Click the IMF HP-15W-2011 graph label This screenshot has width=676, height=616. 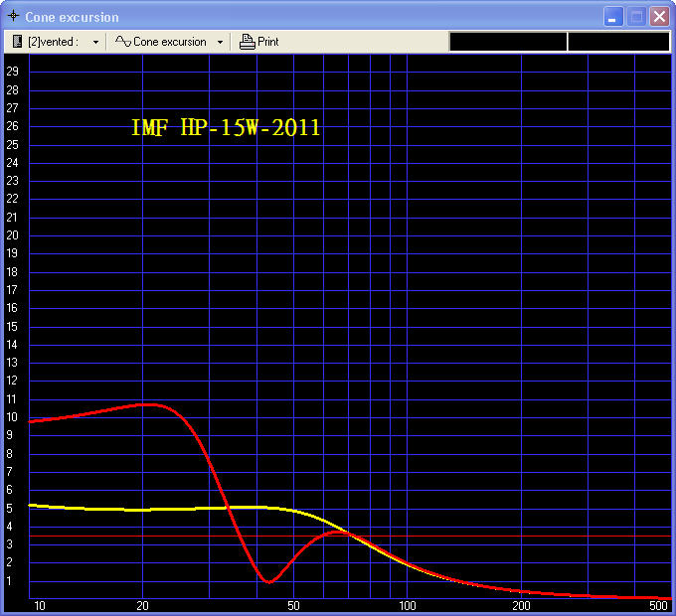[226, 127]
